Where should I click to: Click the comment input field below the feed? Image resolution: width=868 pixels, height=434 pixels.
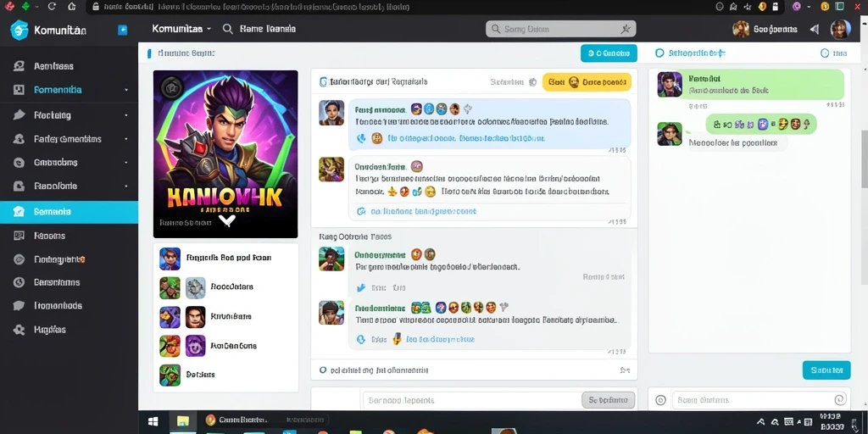[472, 400]
